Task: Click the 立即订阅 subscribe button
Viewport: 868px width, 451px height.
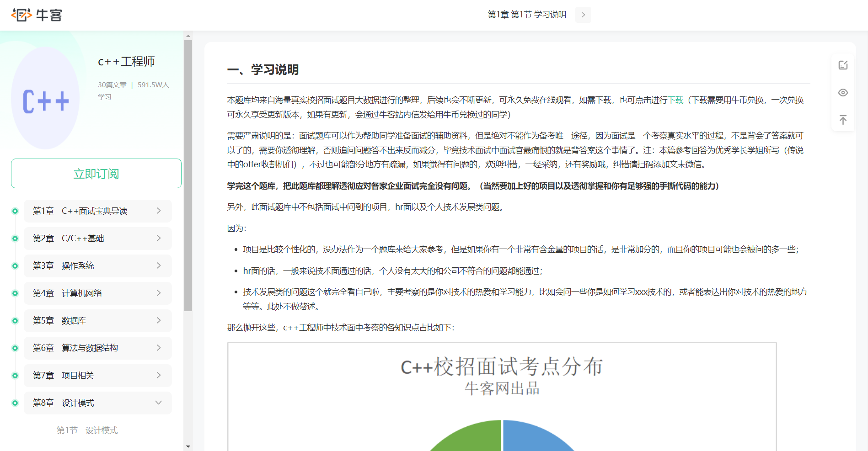Action: pyautogui.click(x=96, y=173)
